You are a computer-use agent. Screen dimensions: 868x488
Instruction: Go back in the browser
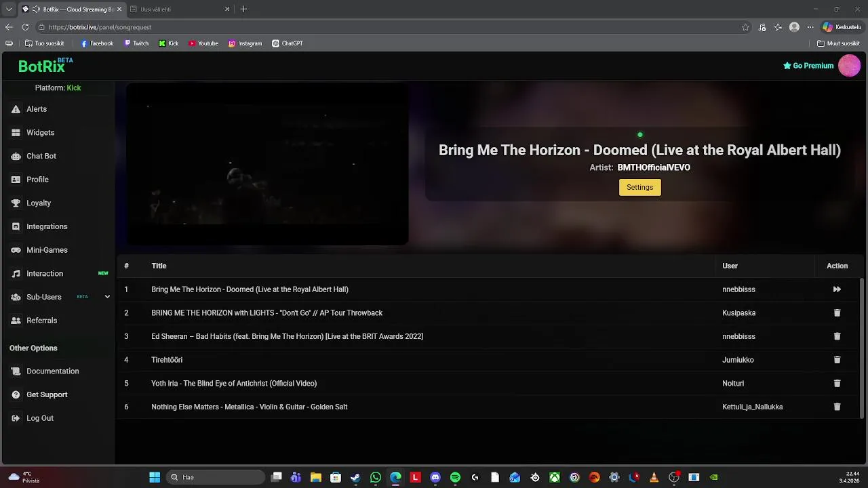(9, 27)
